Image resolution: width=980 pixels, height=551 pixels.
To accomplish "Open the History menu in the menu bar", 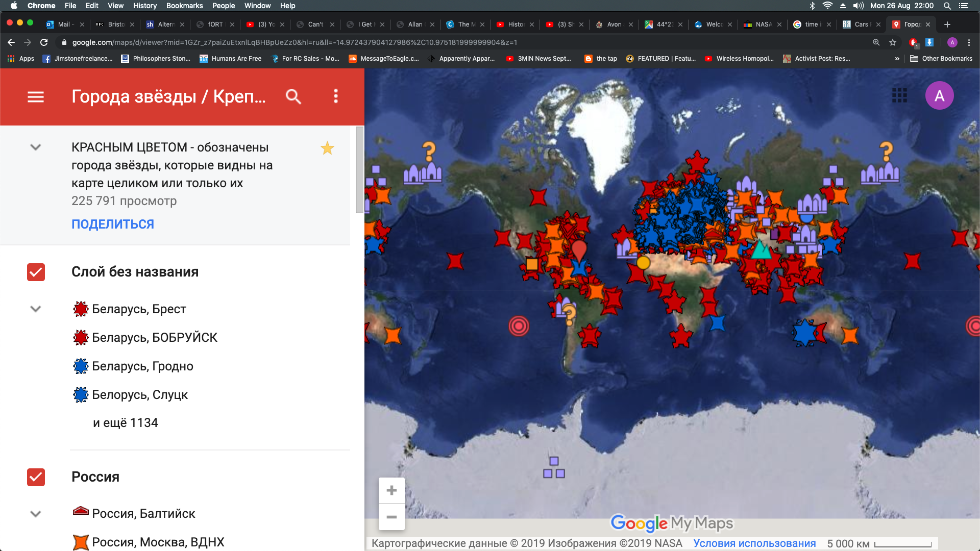I will coord(144,6).
